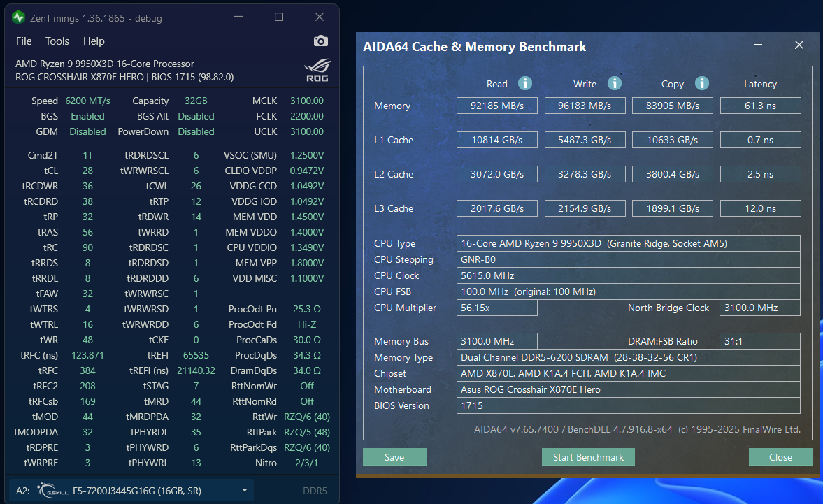
Task: Maximize the ZenTimings window
Action: pyautogui.click(x=279, y=17)
